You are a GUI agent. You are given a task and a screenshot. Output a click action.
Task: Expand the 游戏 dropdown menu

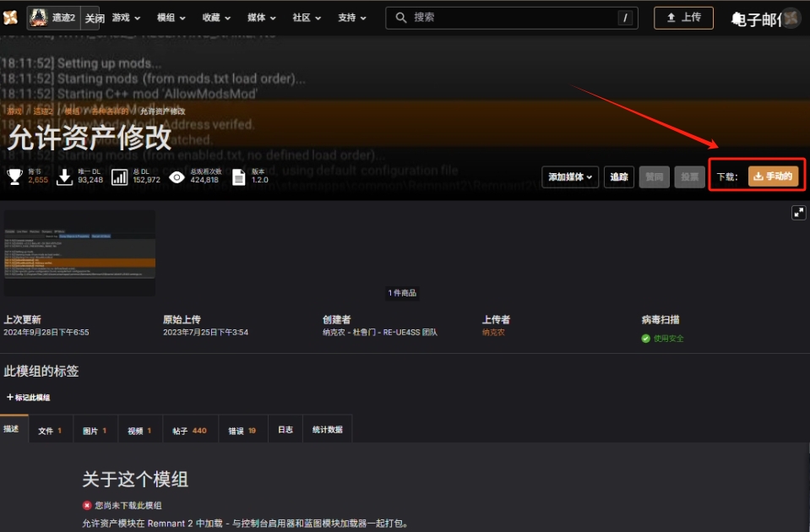coord(126,18)
